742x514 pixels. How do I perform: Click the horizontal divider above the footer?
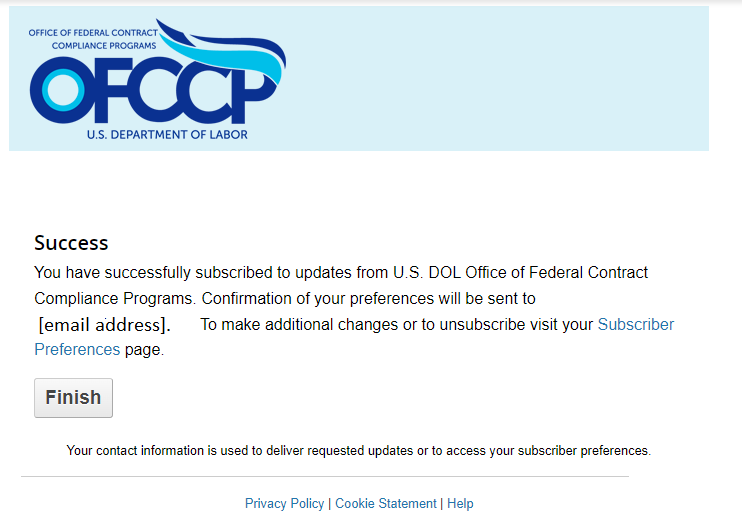pyautogui.click(x=325, y=477)
